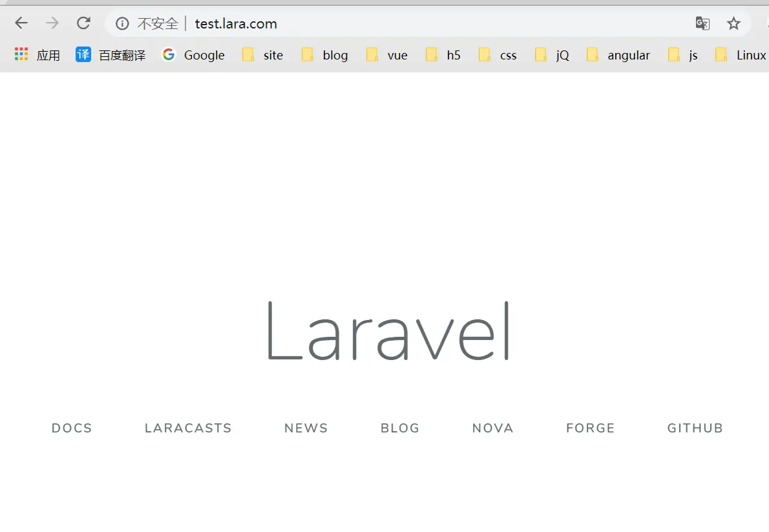769x532 pixels.
Task: Open the Apps grid shortcut icon
Action: pyautogui.click(x=21, y=54)
